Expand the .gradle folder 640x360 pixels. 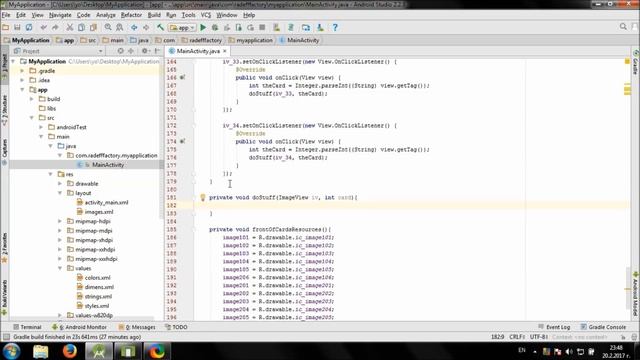point(22,71)
